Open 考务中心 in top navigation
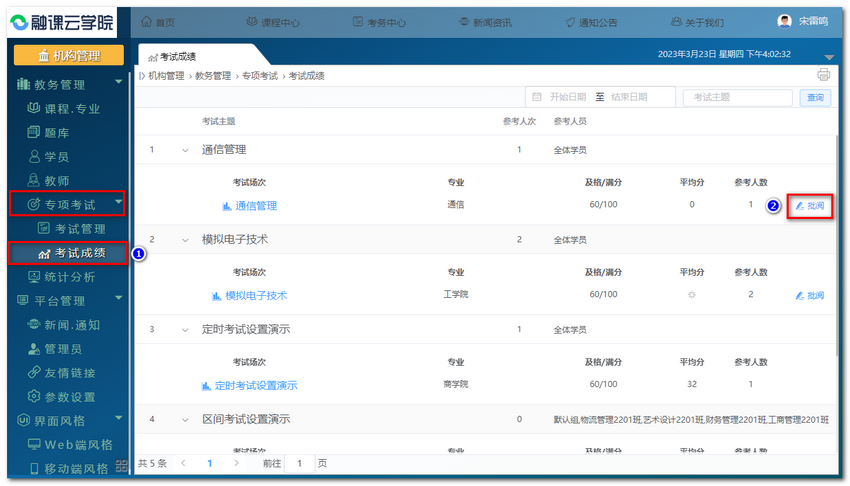850x486 pixels. click(379, 22)
